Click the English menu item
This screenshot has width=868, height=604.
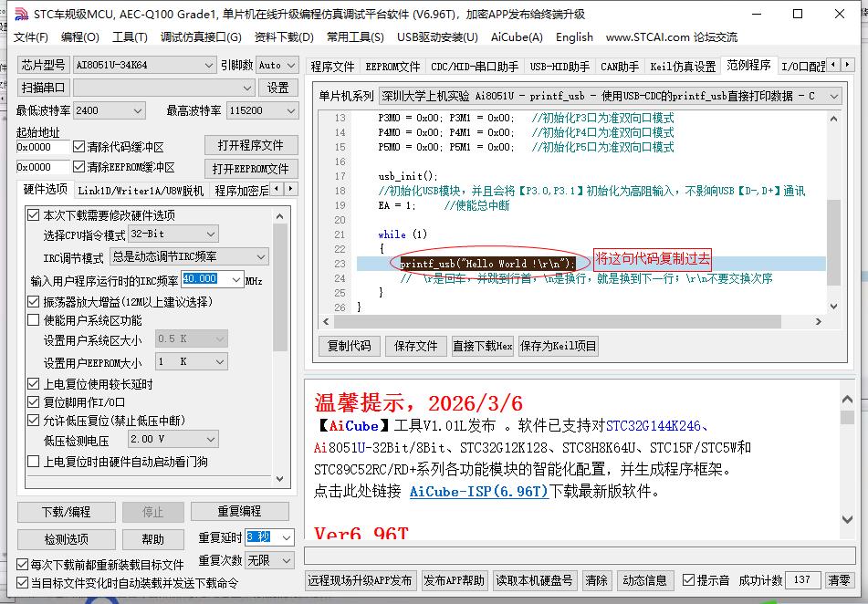[574, 37]
